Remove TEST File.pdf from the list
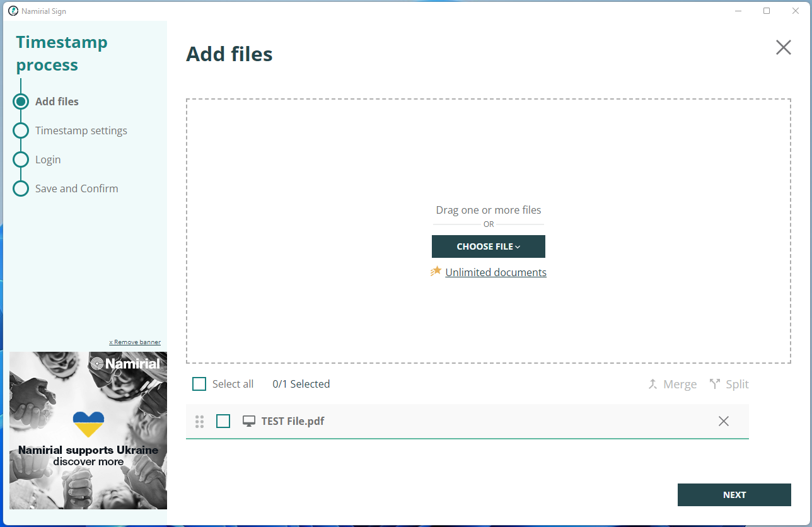The height and width of the screenshot is (527, 812). [724, 421]
